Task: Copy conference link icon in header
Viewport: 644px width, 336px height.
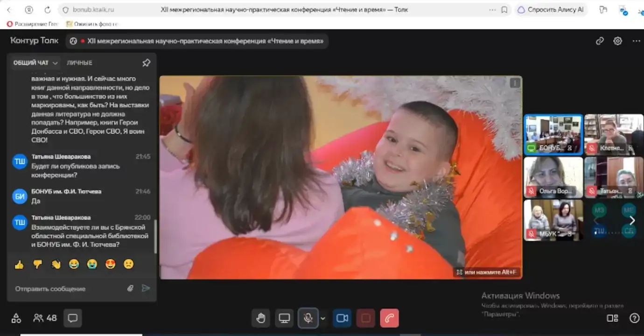Action: [600, 41]
